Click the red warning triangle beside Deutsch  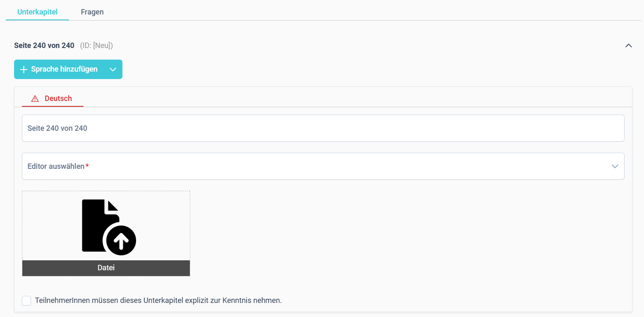click(35, 98)
